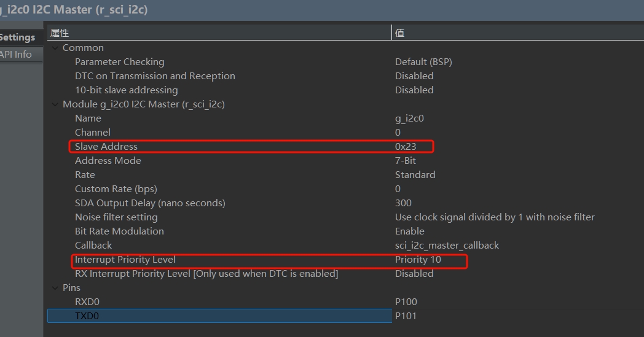Change the Address Mode 7-Bit value
Image resolution: width=644 pixels, height=337 pixels.
tap(406, 161)
